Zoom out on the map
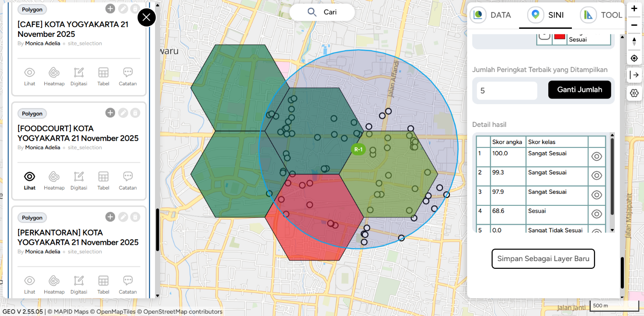Screen dimensions: 644x316 pos(634,25)
